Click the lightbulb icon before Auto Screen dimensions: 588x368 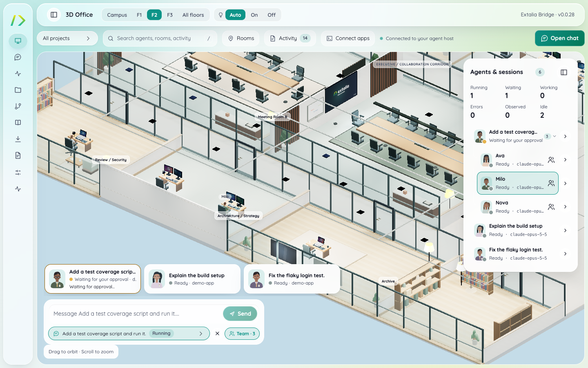tap(220, 15)
